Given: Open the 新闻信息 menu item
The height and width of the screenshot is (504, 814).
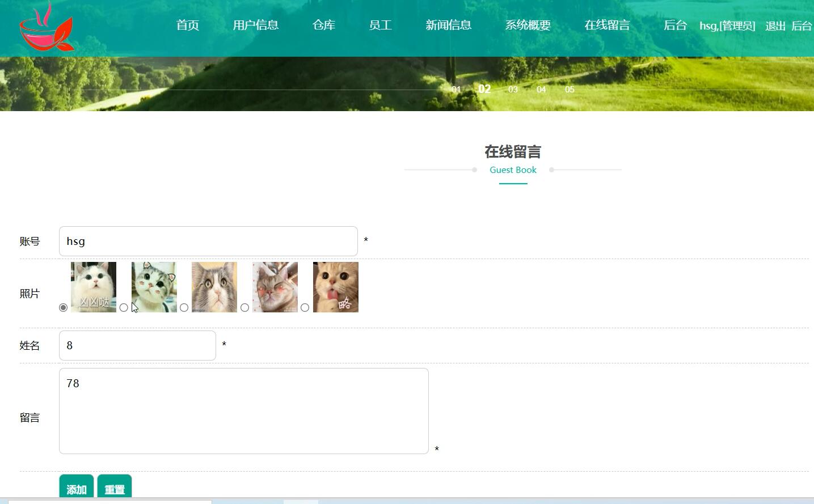Looking at the screenshot, I should (x=449, y=25).
